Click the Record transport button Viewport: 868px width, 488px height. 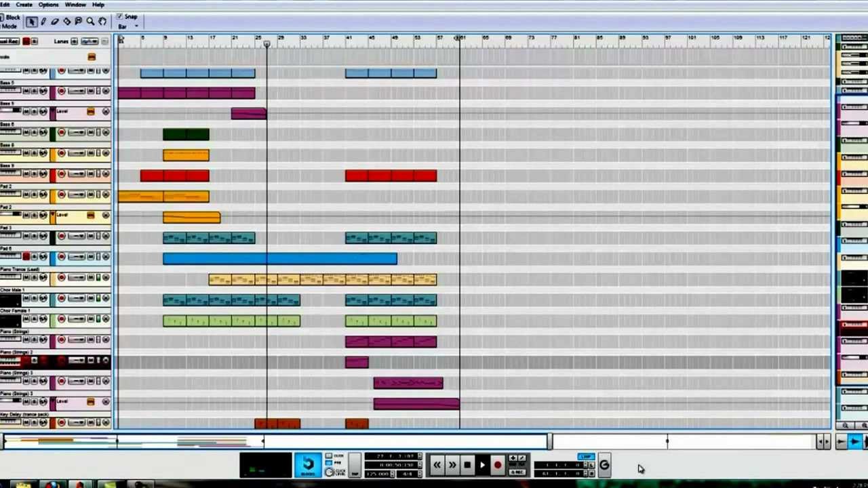(x=497, y=465)
